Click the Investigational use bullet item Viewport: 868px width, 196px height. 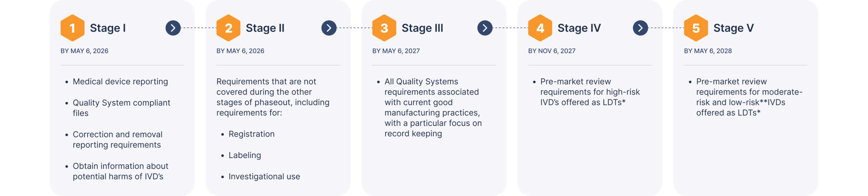click(264, 177)
